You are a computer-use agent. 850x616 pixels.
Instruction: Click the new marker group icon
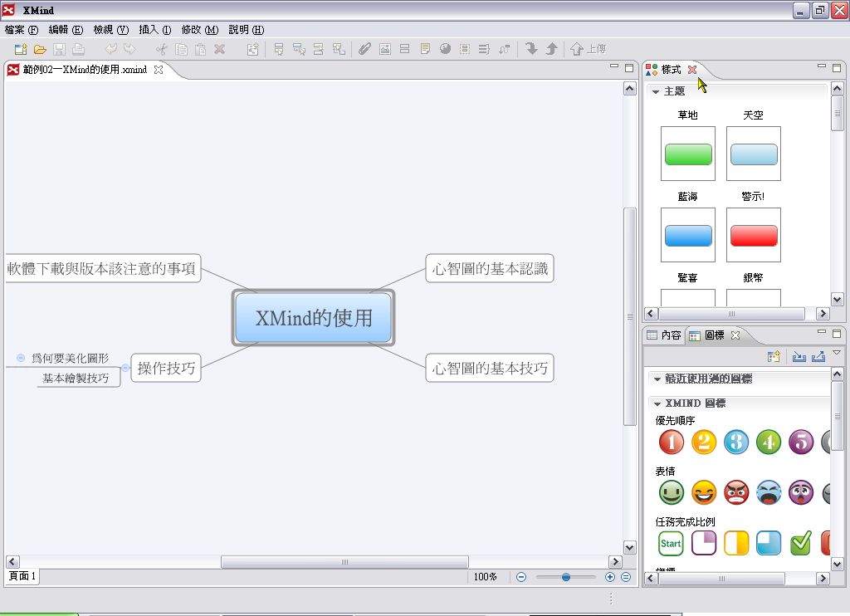(x=774, y=356)
